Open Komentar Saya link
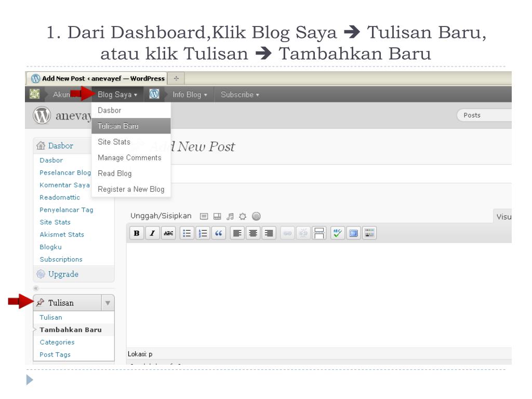The width and height of the screenshot is (532, 399). click(x=65, y=185)
